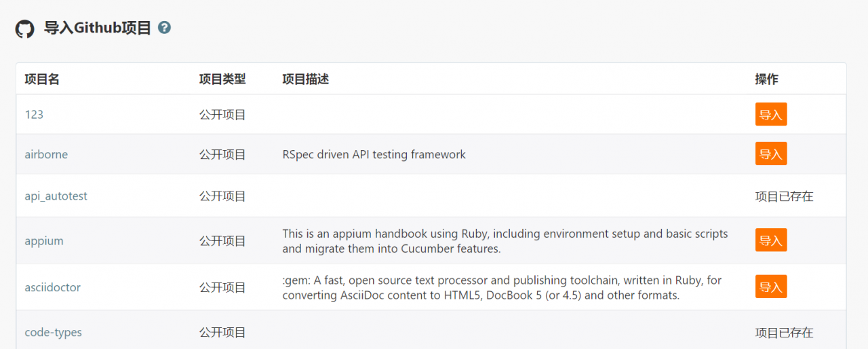This screenshot has height=349, width=868.
Task: Click 项目已存在 status for code-types
Action: (x=785, y=333)
